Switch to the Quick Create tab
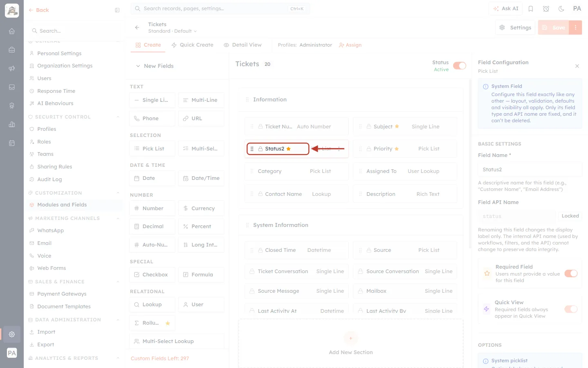Viewport: 588px width, 368px height. pyautogui.click(x=192, y=45)
